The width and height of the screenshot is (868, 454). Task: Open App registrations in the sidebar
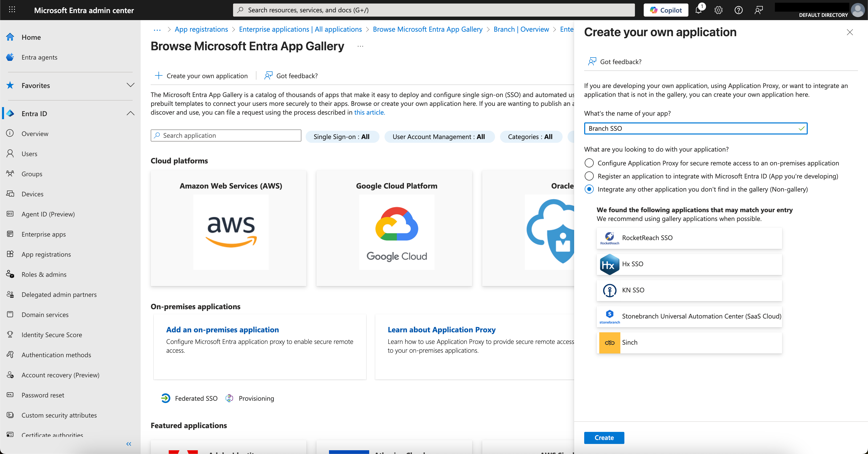46,254
